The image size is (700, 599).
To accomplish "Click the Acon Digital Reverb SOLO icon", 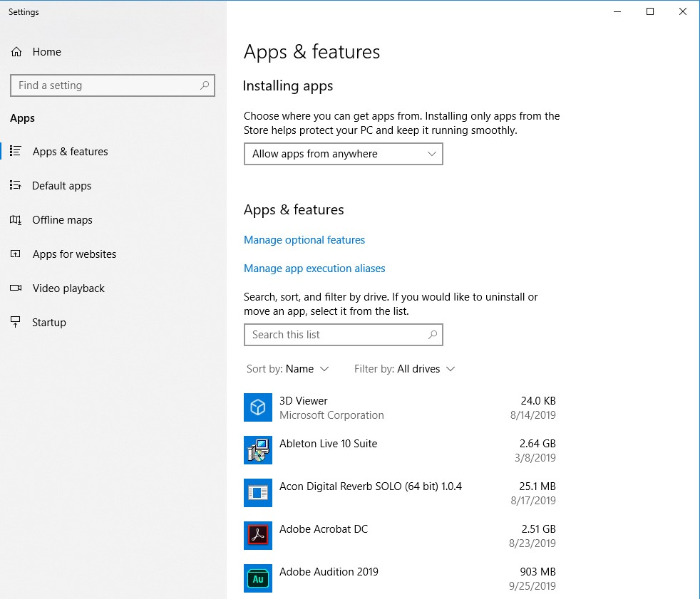I will (257, 493).
